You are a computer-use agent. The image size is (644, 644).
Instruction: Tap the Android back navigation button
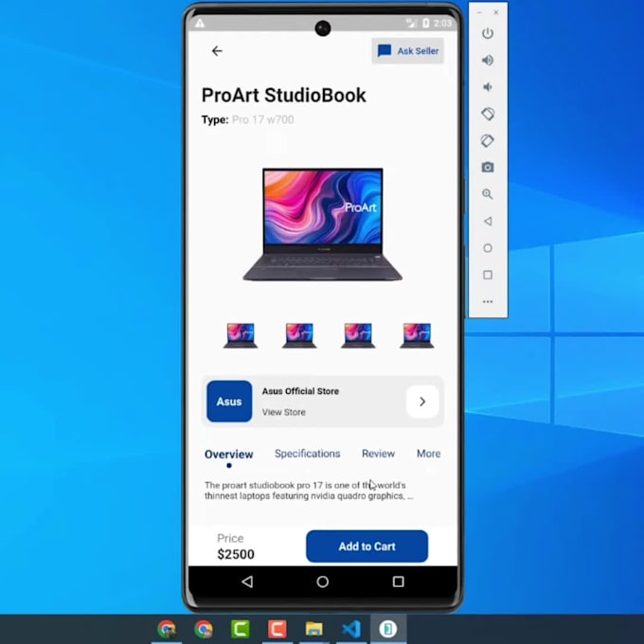pos(247,581)
